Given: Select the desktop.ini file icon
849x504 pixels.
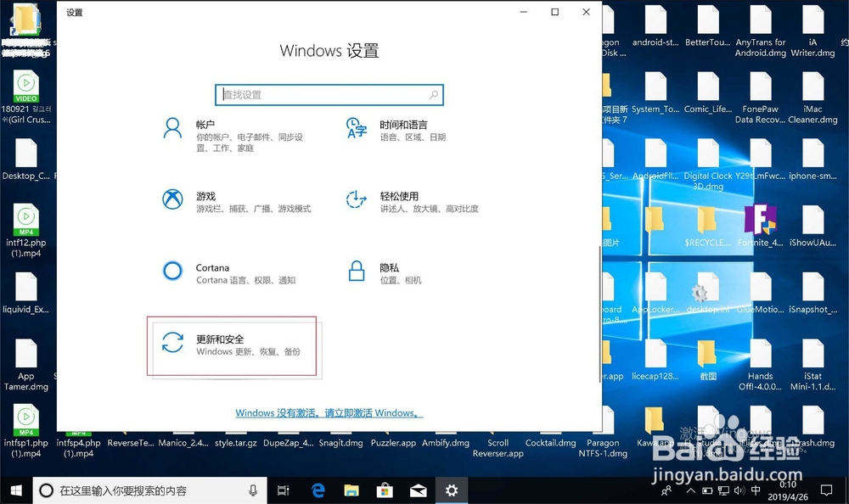Looking at the screenshot, I should coord(707,293).
